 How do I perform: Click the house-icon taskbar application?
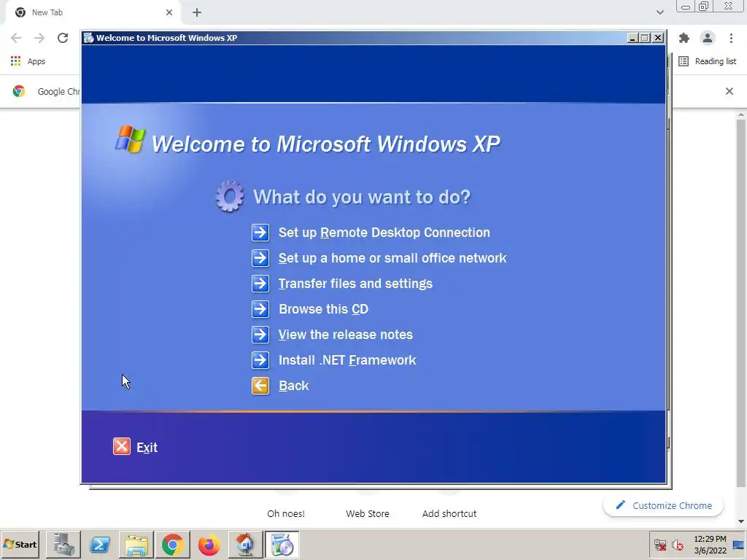coord(245,544)
